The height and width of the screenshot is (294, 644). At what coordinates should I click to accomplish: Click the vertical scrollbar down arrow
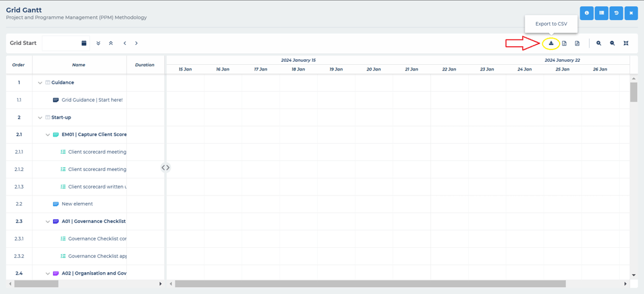[633, 275]
